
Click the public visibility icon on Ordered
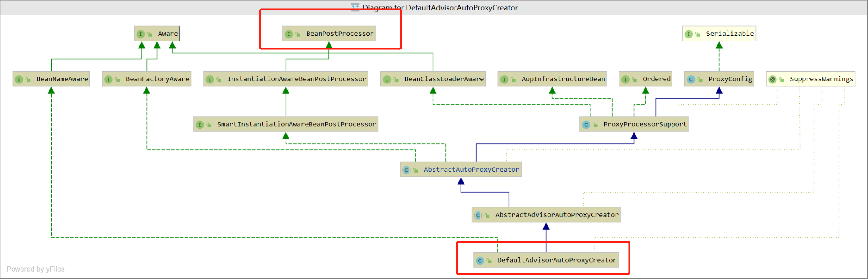click(x=634, y=80)
